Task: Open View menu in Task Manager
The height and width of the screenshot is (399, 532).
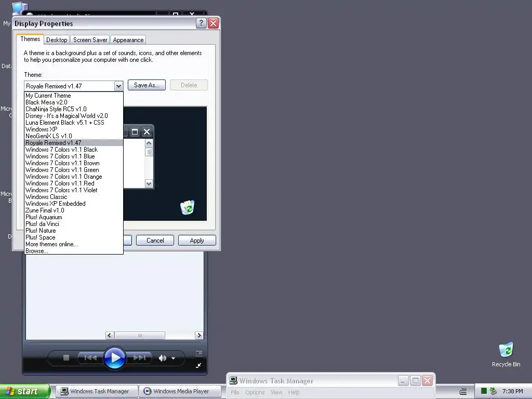Action: (x=276, y=392)
